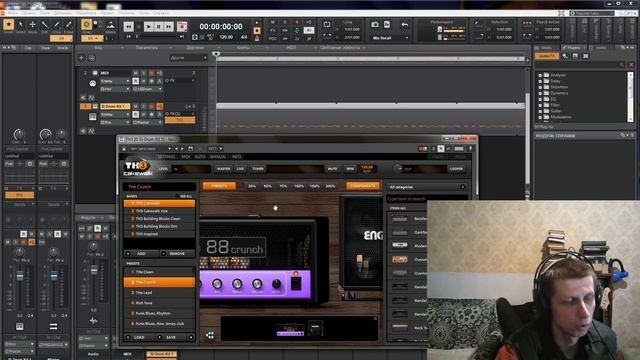Image resolution: width=640 pixels, height=360 pixels.
Task: Open MANUAL menu in TH3 window
Action: point(218,157)
